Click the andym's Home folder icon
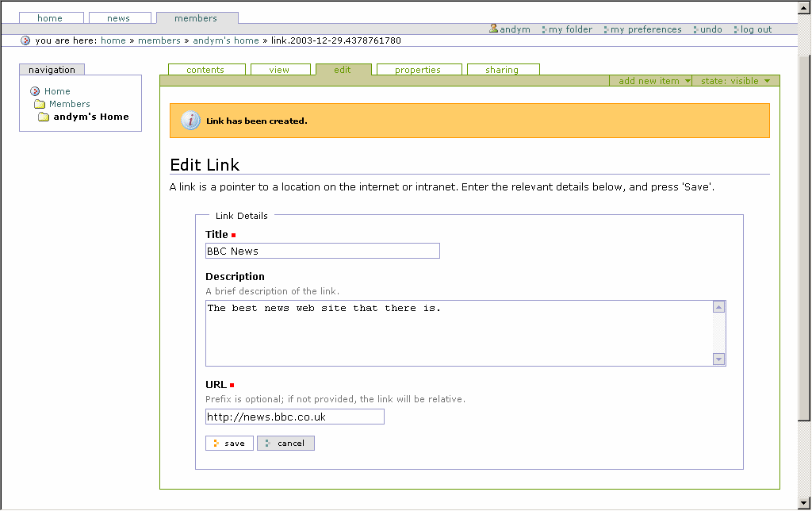This screenshot has width=812, height=511. click(44, 117)
